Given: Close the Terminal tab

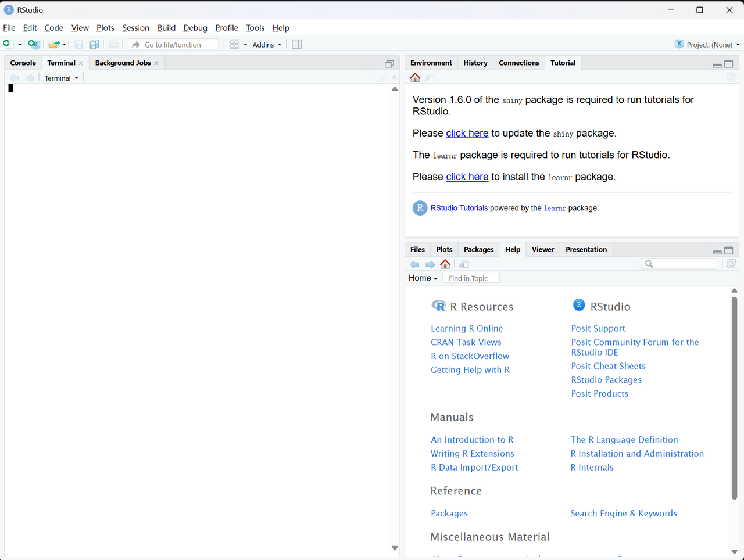Looking at the screenshot, I should (81, 63).
